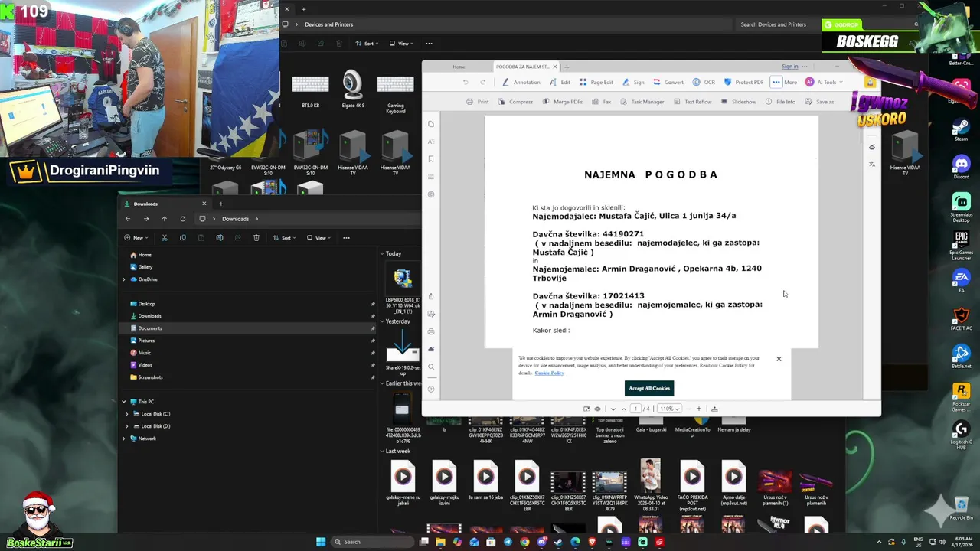The image size is (980, 551).
Task: Toggle the eye reading-mode icon in bottom bar
Action: [598, 409]
